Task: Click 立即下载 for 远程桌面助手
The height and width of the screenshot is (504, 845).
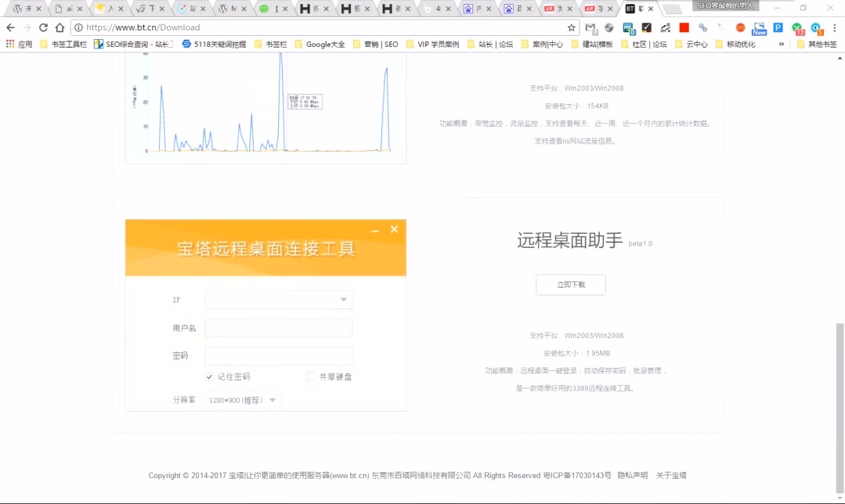Action: pos(570,285)
